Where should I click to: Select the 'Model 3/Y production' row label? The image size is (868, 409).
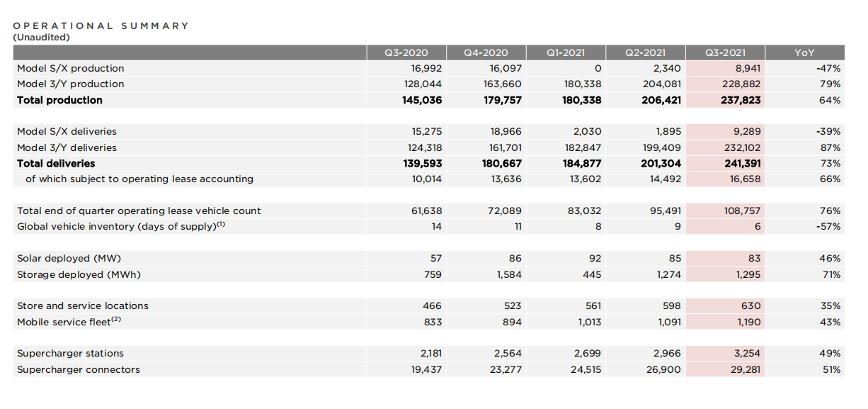pyautogui.click(x=71, y=84)
